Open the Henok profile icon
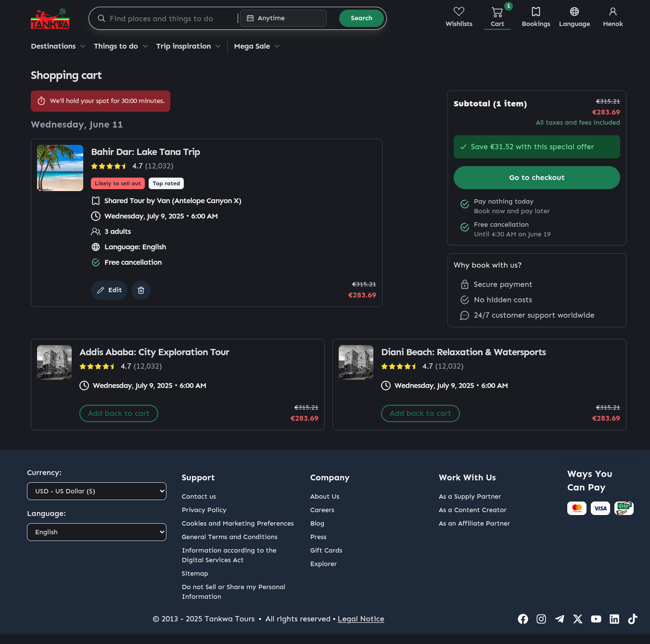 [x=612, y=12]
